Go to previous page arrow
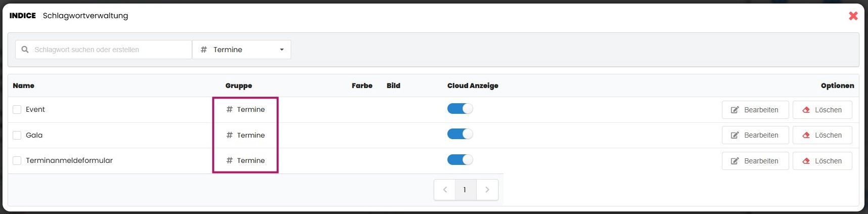Viewport: 868px width, 214px height. [445, 190]
